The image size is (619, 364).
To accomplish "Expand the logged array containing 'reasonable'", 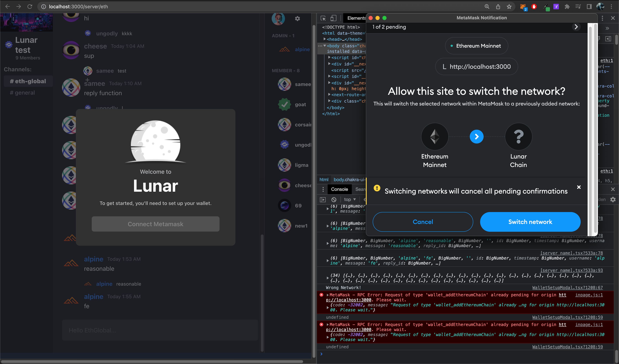I will click(x=327, y=243).
